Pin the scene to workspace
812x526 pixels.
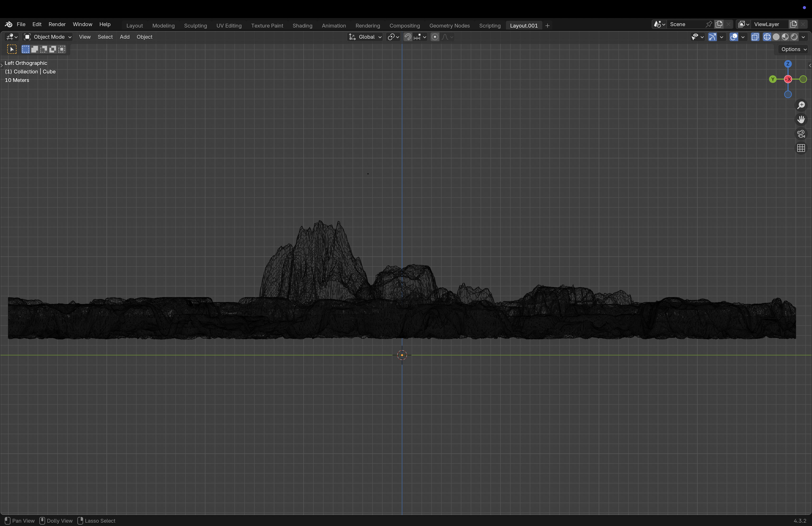pos(709,24)
